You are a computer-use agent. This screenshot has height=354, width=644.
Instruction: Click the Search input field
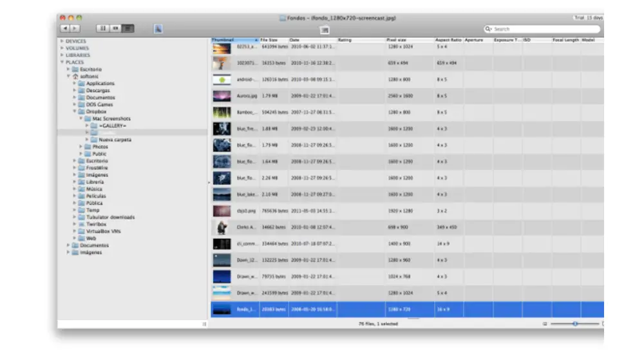(x=544, y=29)
